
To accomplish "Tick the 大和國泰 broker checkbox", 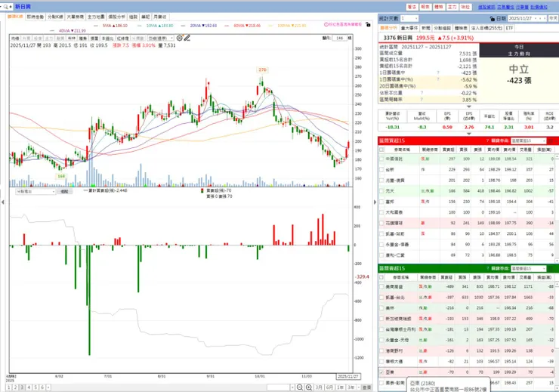I will click(x=381, y=212).
